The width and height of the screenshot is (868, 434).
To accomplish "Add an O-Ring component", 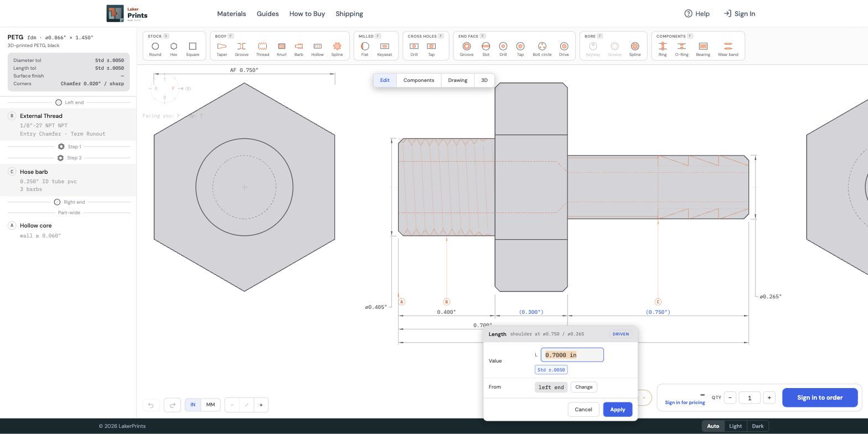I will click(681, 49).
